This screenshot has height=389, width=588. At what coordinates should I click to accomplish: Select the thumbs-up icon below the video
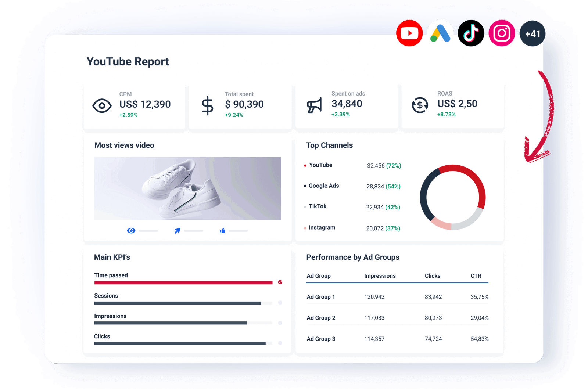point(223,230)
